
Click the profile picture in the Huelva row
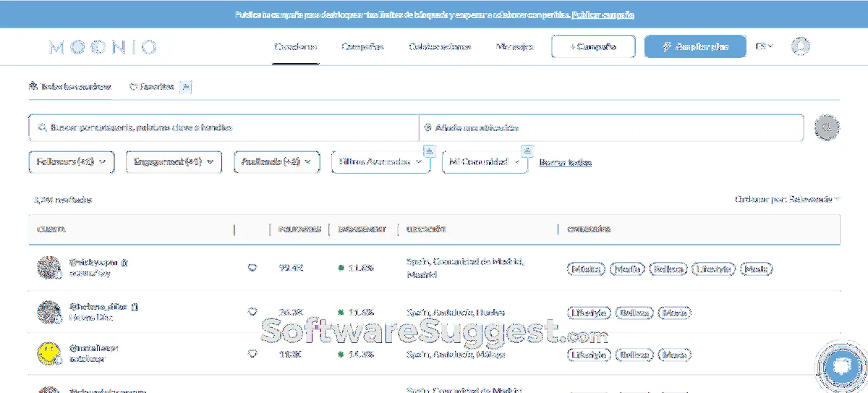coord(49,312)
